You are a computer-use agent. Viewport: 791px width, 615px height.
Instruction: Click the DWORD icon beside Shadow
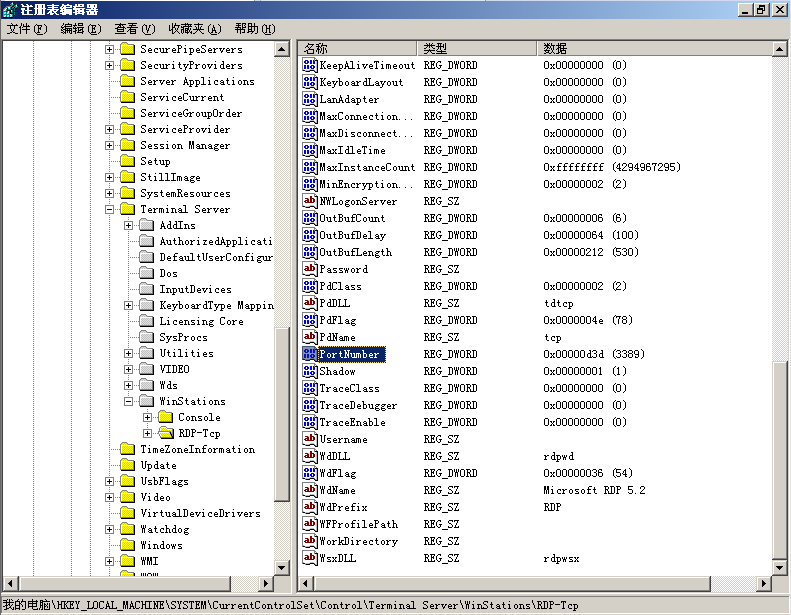(x=309, y=371)
